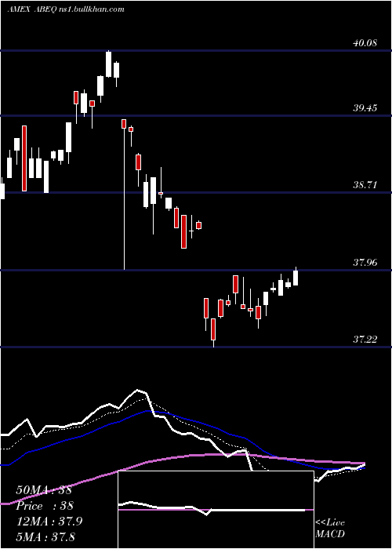
Task: Click the tall red candle near chart left
Action: point(24,158)
